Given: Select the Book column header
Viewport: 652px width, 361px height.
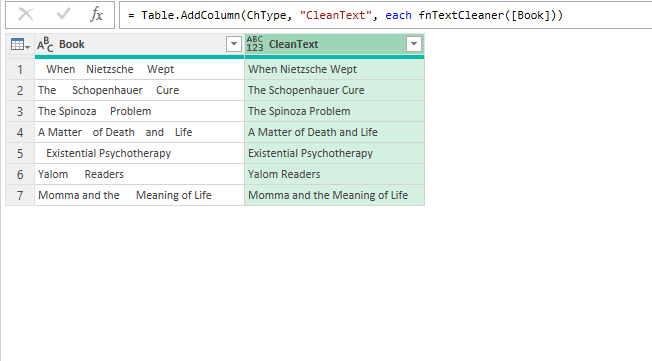Looking at the screenshot, I should pos(139,44).
